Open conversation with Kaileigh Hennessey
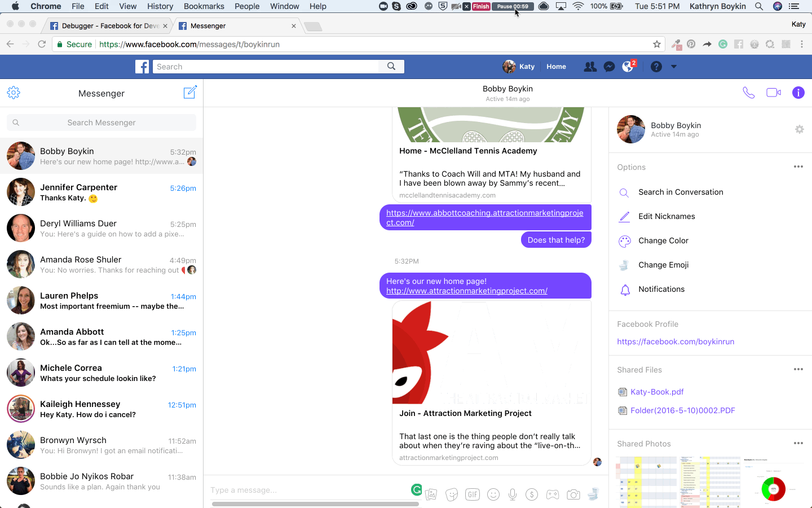Viewport: 812px width, 508px height. (x=101, y=409)
